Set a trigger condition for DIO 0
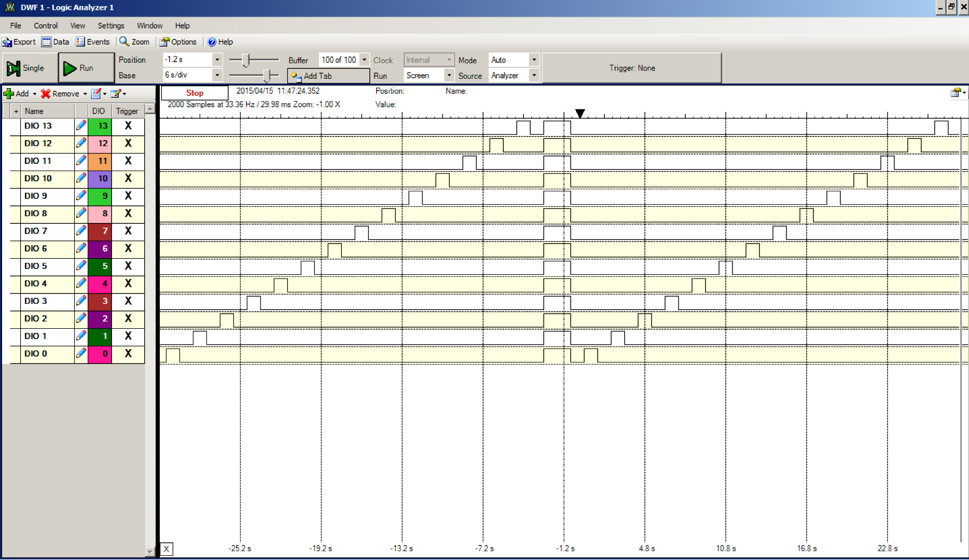The height and width of the screenshot is (560, 969). 128,354
